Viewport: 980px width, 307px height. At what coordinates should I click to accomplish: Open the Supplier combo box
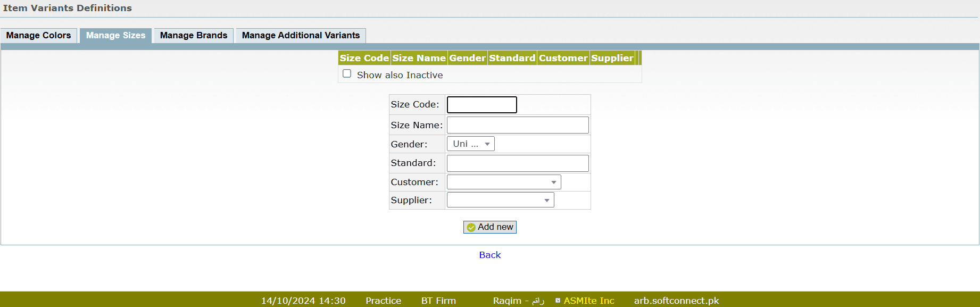point(500,200)
